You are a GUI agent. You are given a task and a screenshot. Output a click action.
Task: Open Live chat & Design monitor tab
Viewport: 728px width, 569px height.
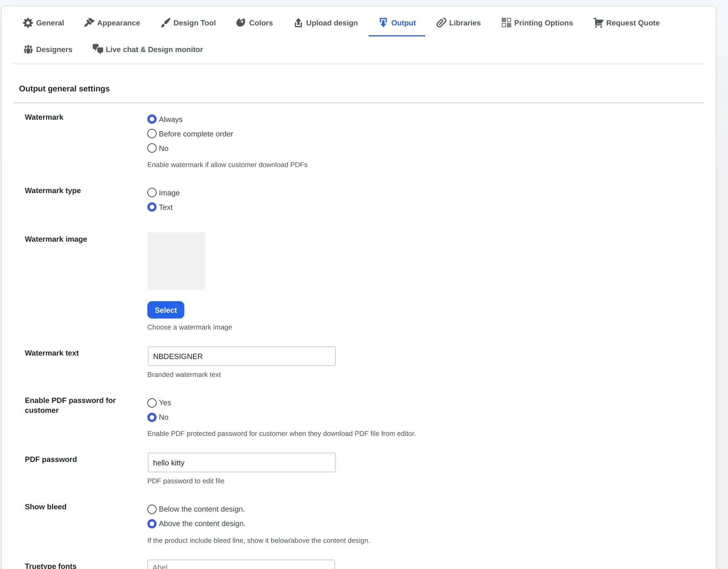147,49
